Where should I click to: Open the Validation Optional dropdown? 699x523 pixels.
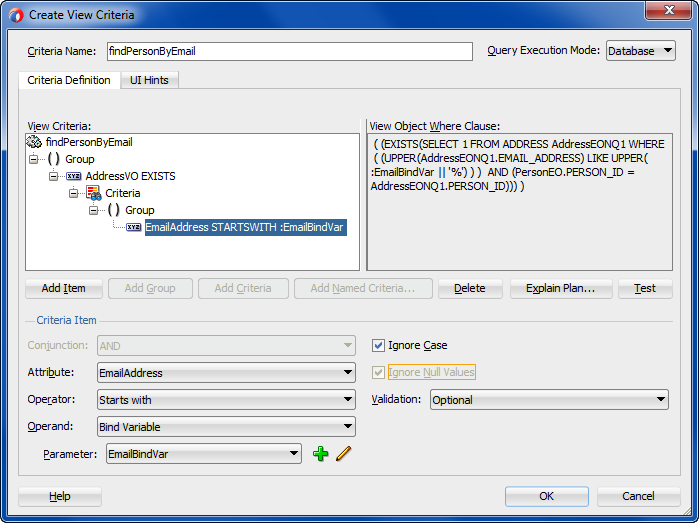(549, 399)
